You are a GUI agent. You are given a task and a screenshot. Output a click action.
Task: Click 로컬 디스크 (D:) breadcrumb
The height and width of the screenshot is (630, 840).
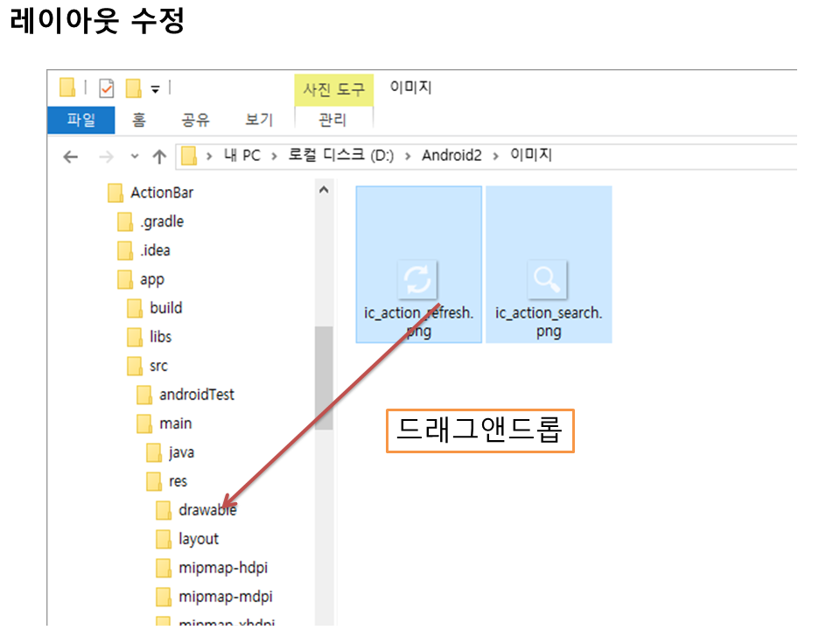(341, 156)
